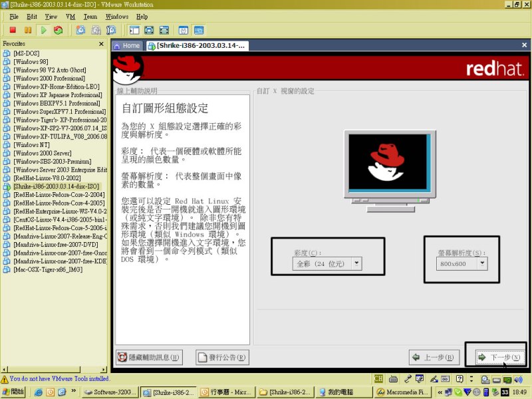Image resolution: width=532 pixels, height=399 pixels.
Task: Click the 開始 Start button
Action: click(x=13, y=392)
